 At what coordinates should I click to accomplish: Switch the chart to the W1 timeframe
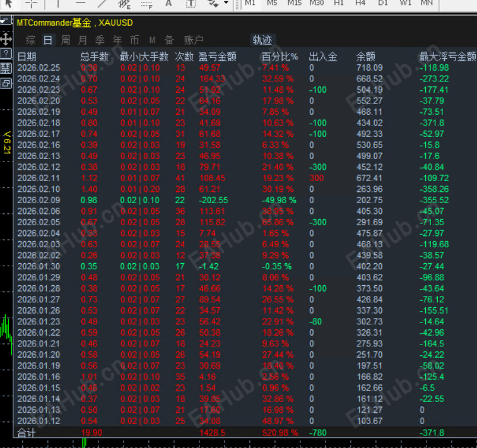(405, 3)
